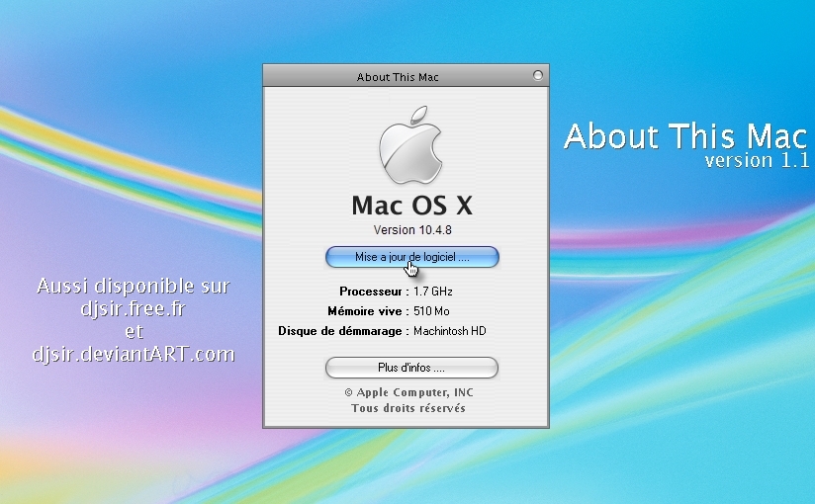815x504 pixels.
Task: Click the Aussi disponible sur text
Action: pyautogui.click(x=134, y=287)
